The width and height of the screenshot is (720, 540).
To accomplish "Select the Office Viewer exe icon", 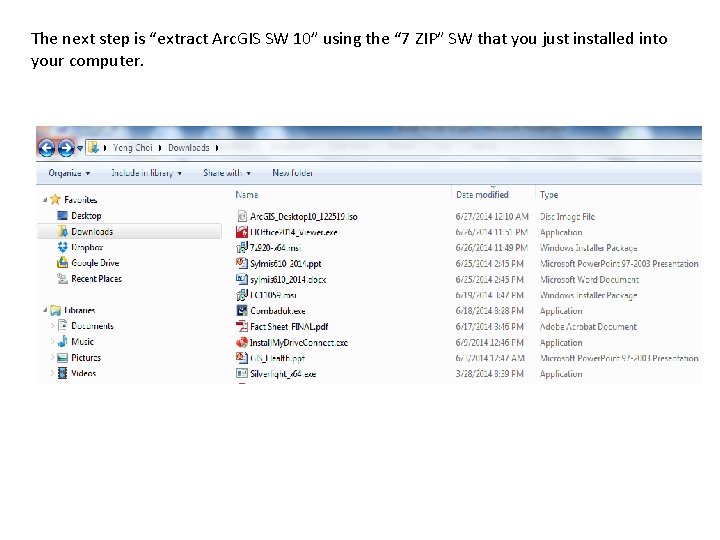I will [242, 232].
